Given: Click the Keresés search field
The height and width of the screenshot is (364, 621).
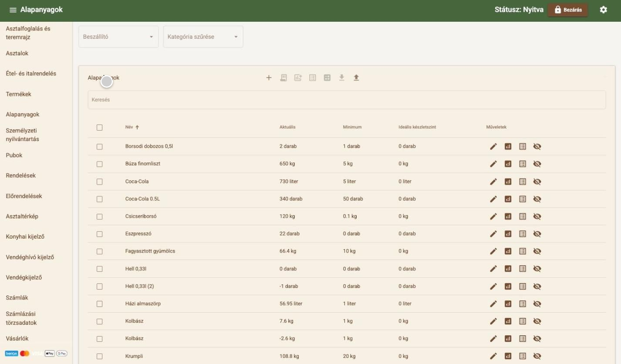Looking at the screenshot, I should tap(347, 100).
